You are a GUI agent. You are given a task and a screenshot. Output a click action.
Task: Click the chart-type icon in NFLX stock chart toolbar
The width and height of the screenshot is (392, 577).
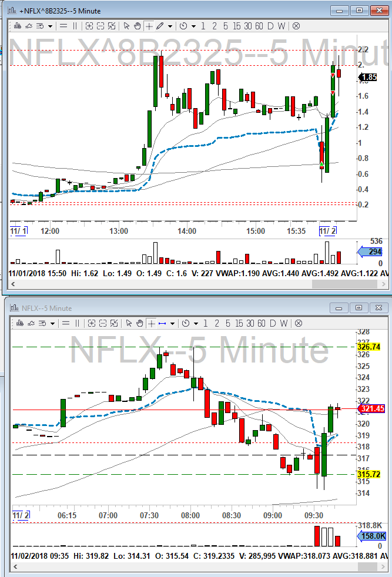tap(20, 323)
